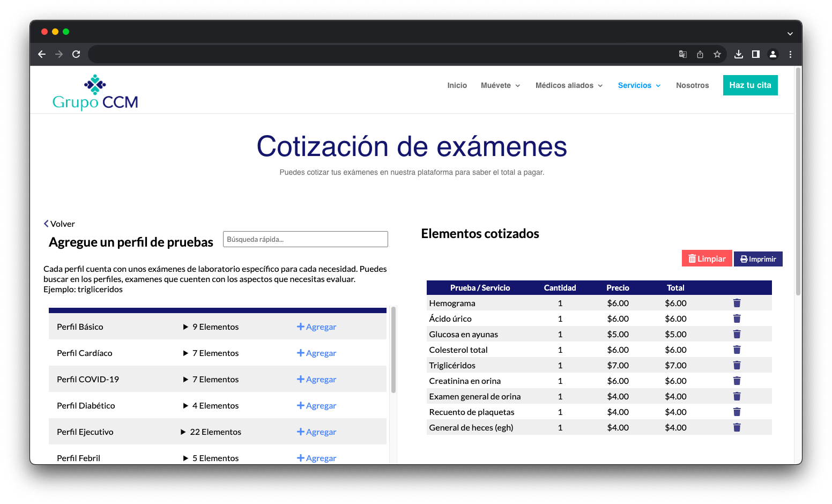The height and width of the screenshot is (504, 832).
Task: Click the Imprimir button
Action: click(758, 259)
